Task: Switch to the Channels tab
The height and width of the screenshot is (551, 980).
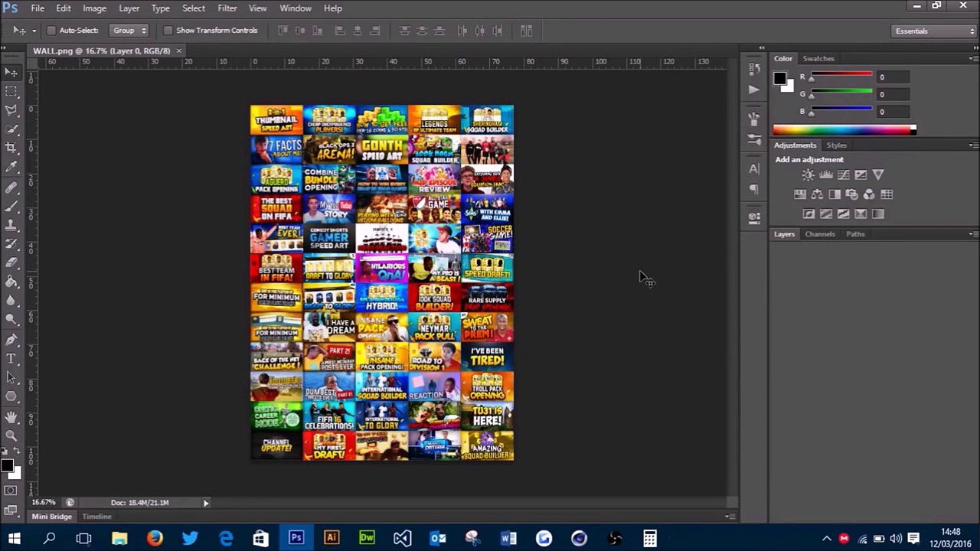Action: (820, 234)
